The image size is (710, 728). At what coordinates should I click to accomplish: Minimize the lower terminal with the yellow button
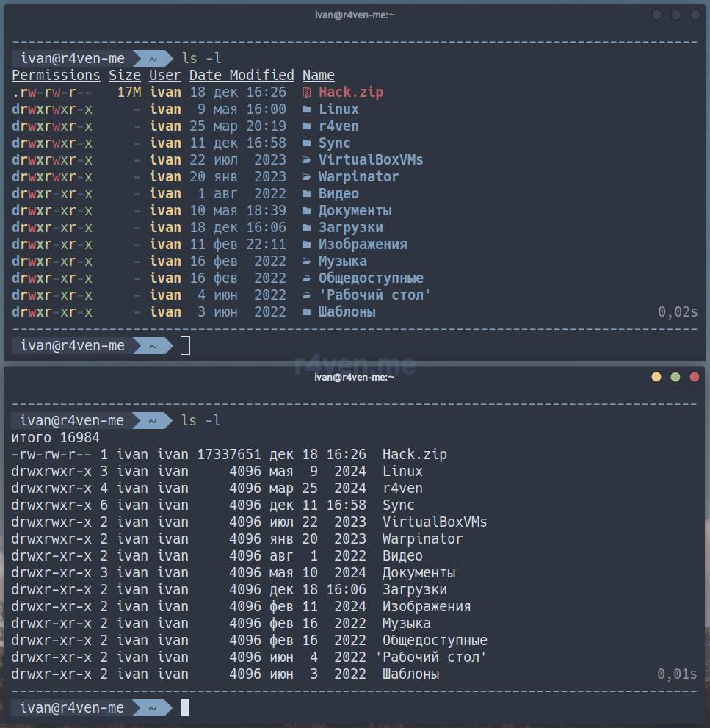coord(656,377)
